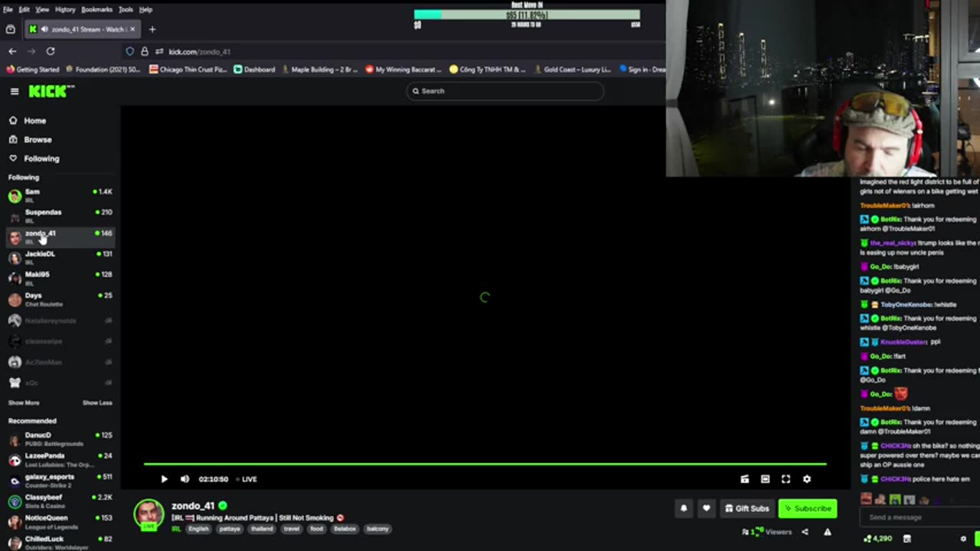This screenshot has height=551, width=980.
Task: Open the Bookmarks menu
Action: (96, 9)
